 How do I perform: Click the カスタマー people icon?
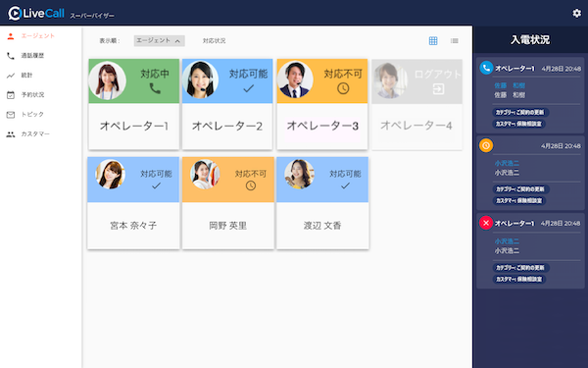coord(11,134)
